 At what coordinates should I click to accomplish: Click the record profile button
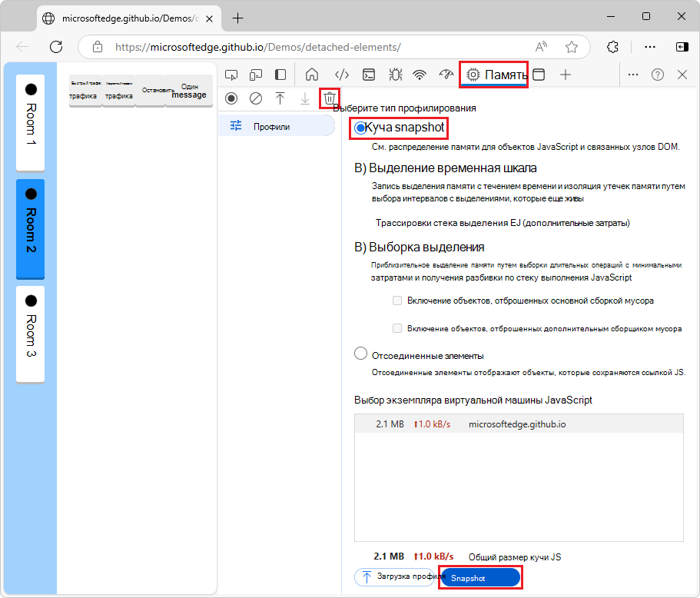pos(231,98)
